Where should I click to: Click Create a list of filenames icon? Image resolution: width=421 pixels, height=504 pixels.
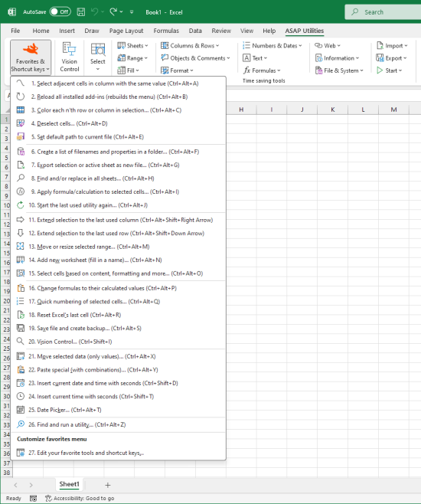click(20, 152)
